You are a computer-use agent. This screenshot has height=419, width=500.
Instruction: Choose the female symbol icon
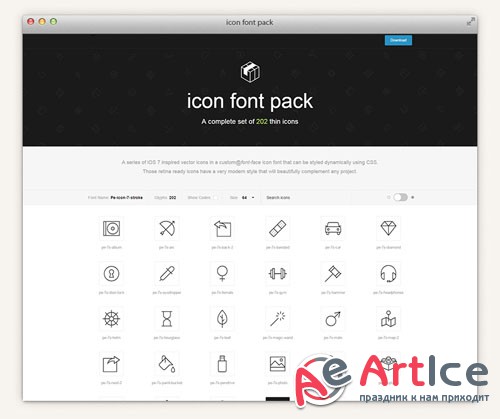[222, 274]
